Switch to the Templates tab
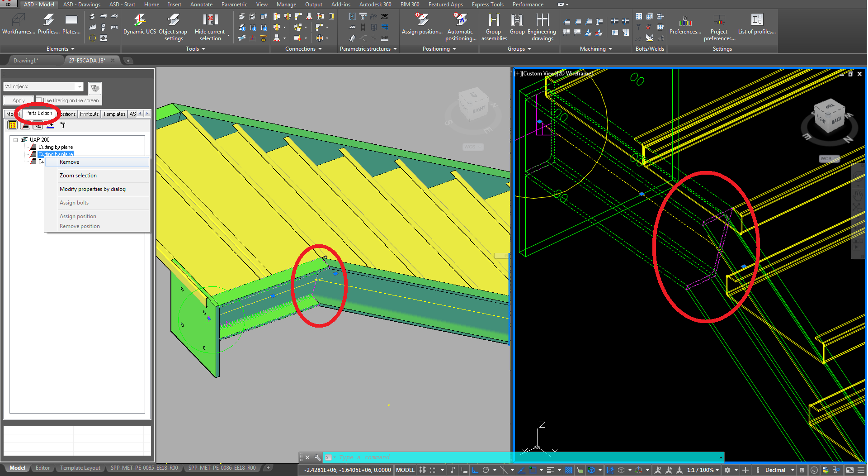The width and height of the screenshot is (868, 476). coord(114,114)
